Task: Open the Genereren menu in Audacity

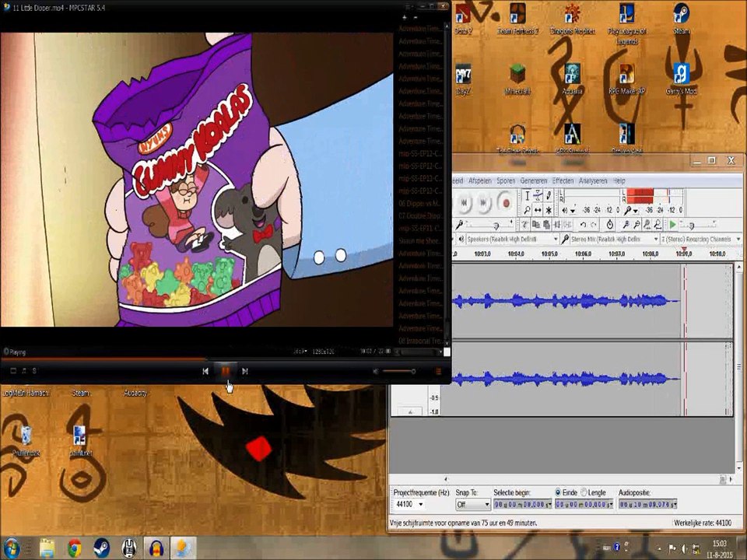Action: click(534, 181)
